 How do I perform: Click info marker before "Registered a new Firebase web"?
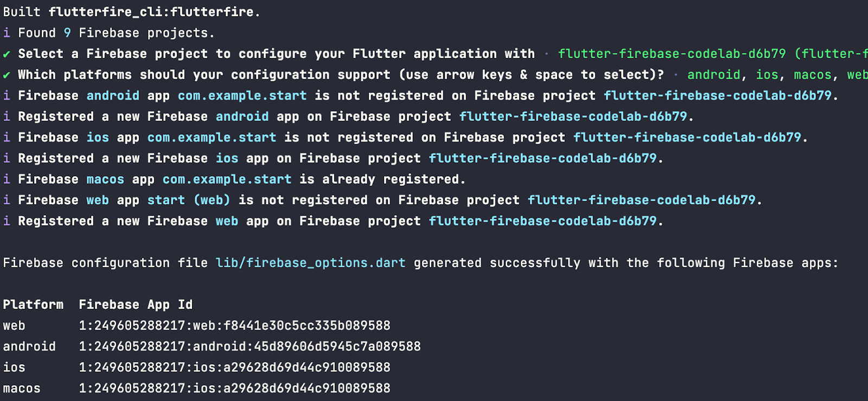coord(7,221)
